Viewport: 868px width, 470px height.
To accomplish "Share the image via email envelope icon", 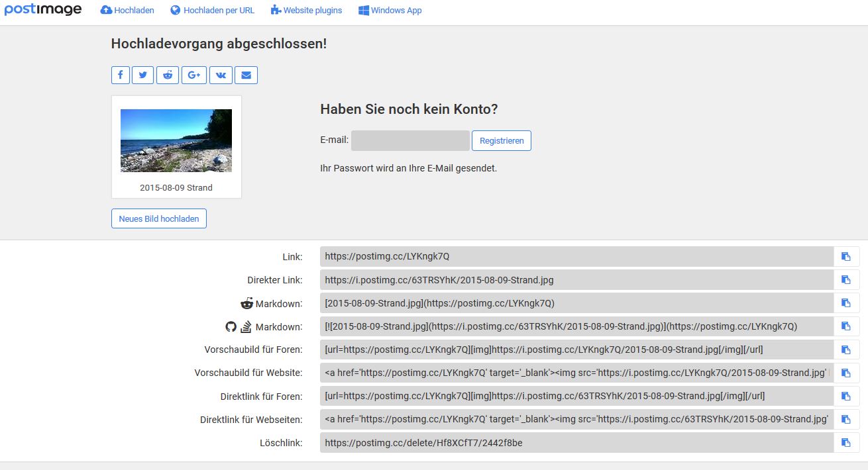I will coord(246,75).
